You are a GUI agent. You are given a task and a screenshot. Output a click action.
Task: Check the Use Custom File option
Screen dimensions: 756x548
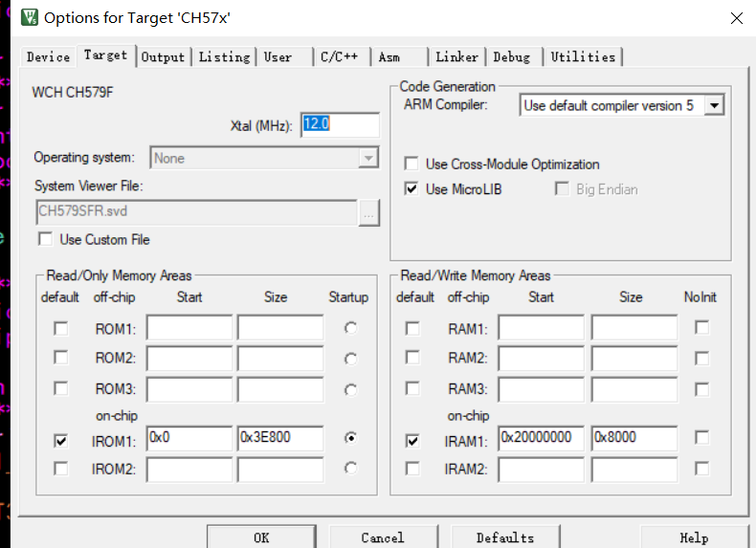[x=45, y=239]
